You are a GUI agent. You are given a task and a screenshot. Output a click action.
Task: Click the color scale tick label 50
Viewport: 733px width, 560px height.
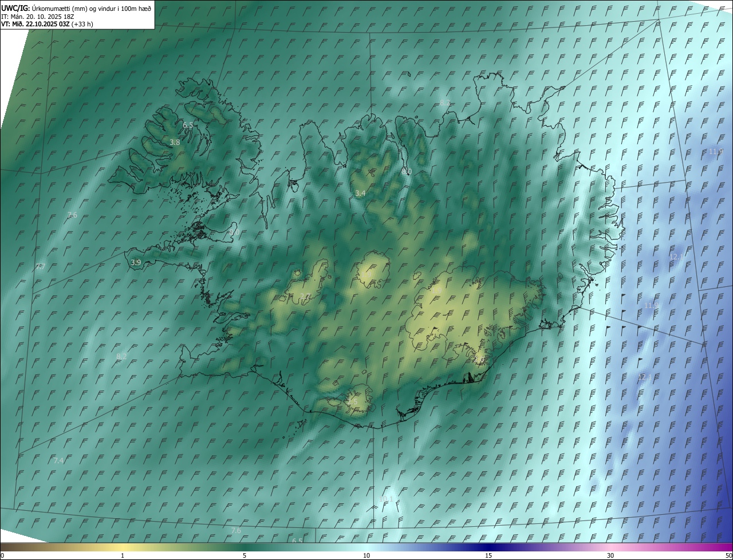click(728, 555)
